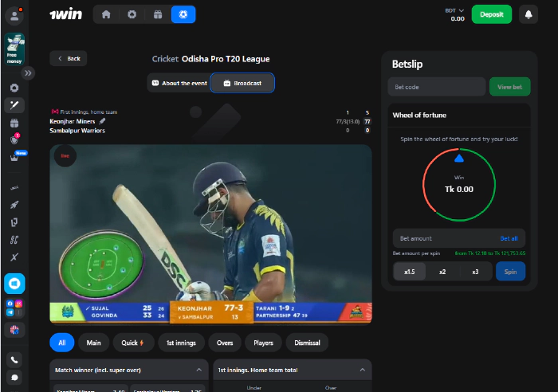Screen dimensions: 558x392
Task: Click the Odisha Pro T20 League title
Action: (226, 59)
